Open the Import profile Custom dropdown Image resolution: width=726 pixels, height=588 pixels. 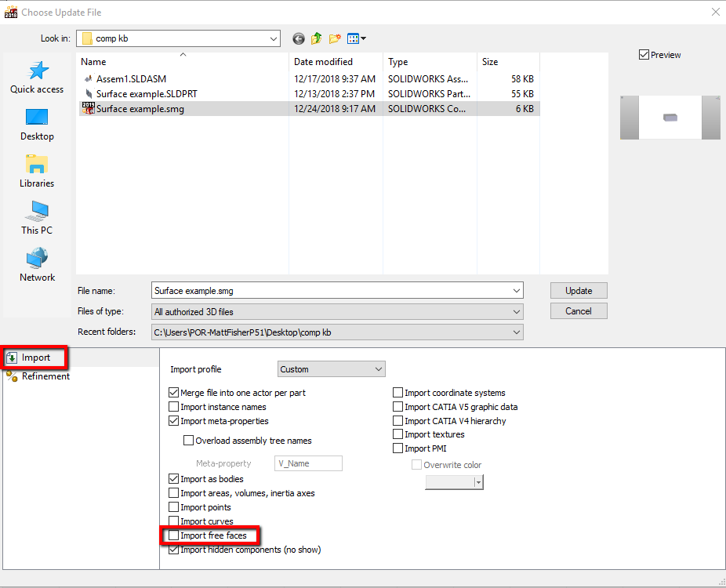331,369
